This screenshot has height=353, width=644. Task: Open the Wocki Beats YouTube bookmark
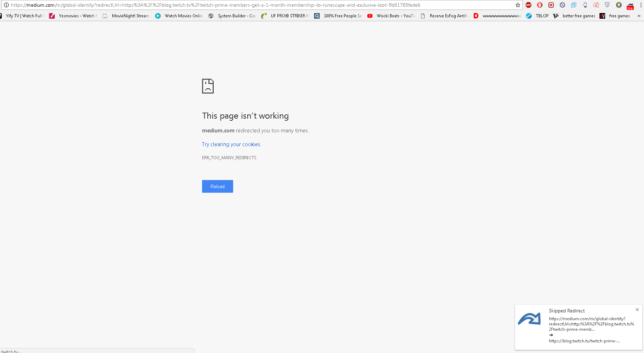pyautogui.click(x=391, y=16)
